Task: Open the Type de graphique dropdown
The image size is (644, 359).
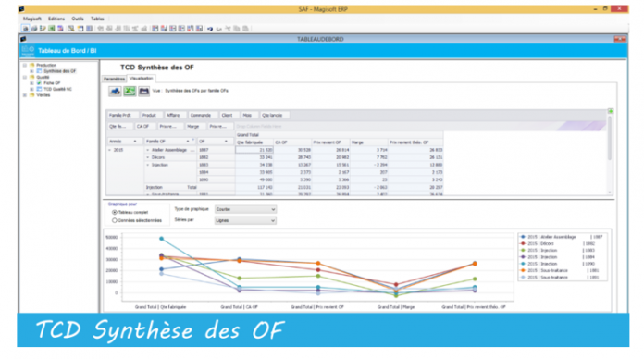Action: click(245, 209)
